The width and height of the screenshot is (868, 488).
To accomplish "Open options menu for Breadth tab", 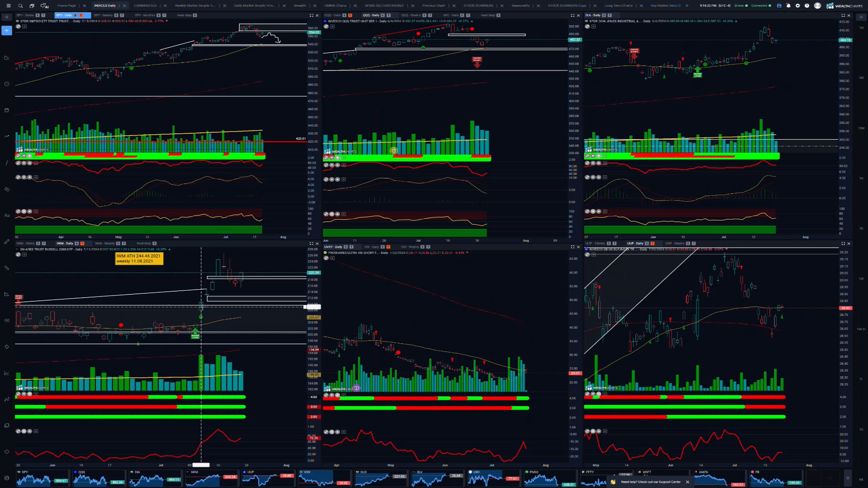I will click(310, 6).
